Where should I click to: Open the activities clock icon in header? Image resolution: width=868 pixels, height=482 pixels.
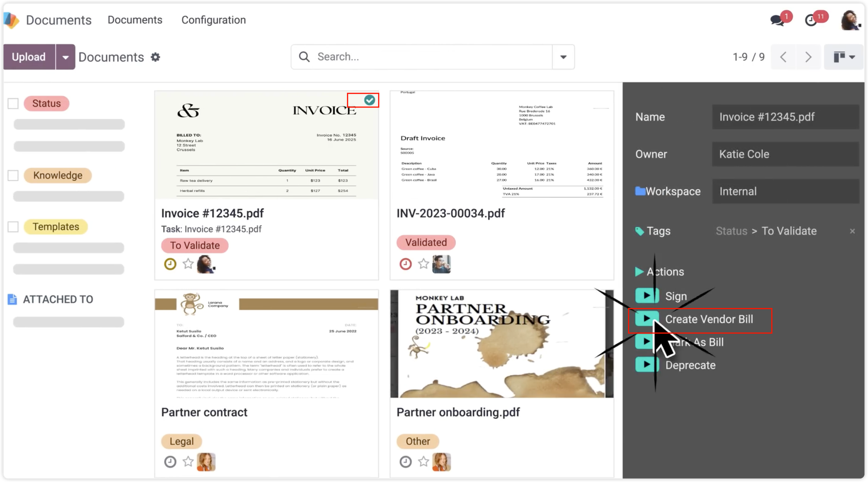[811, 20]
